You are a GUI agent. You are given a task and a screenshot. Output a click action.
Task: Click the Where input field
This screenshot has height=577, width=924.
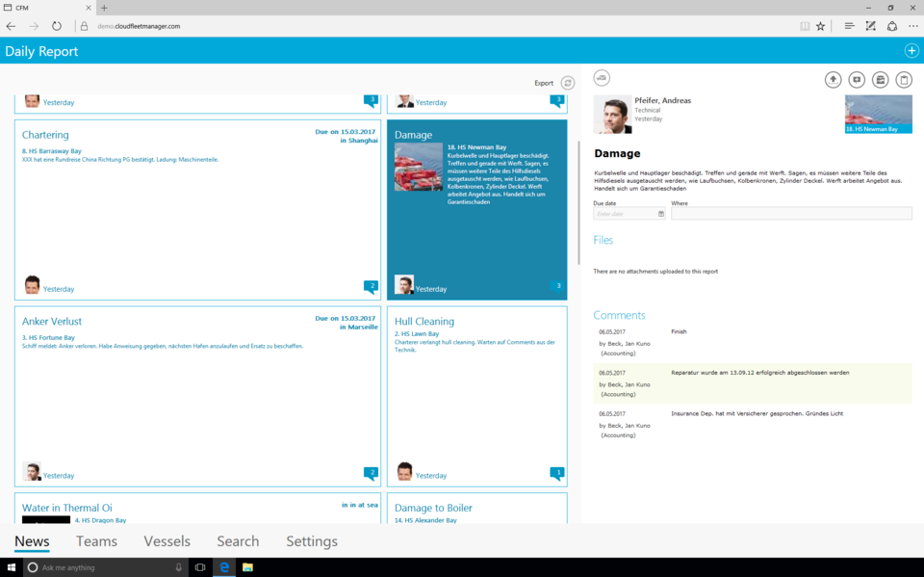click(x=791, y=214)
